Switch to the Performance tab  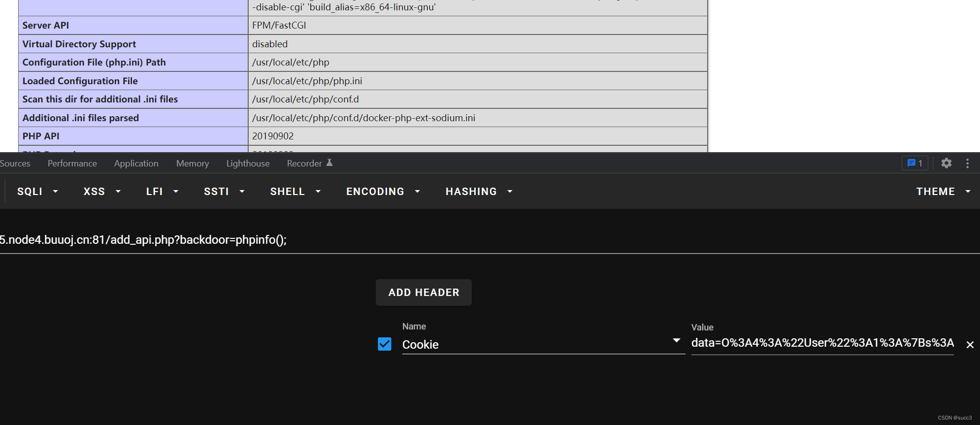coord(72,163)
